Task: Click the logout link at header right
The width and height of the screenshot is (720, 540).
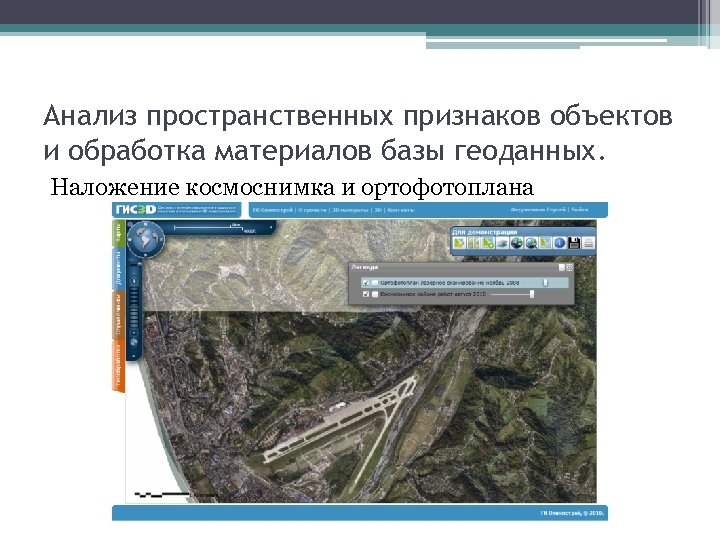Action: pos(579,209)
